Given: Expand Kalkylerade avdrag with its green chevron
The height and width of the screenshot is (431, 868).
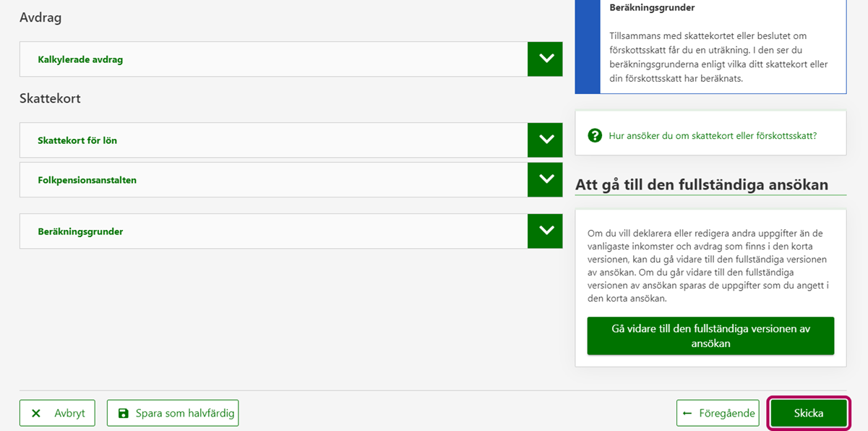Looking at the screenshot, I should pyautogui.click(x=545, y=59).
